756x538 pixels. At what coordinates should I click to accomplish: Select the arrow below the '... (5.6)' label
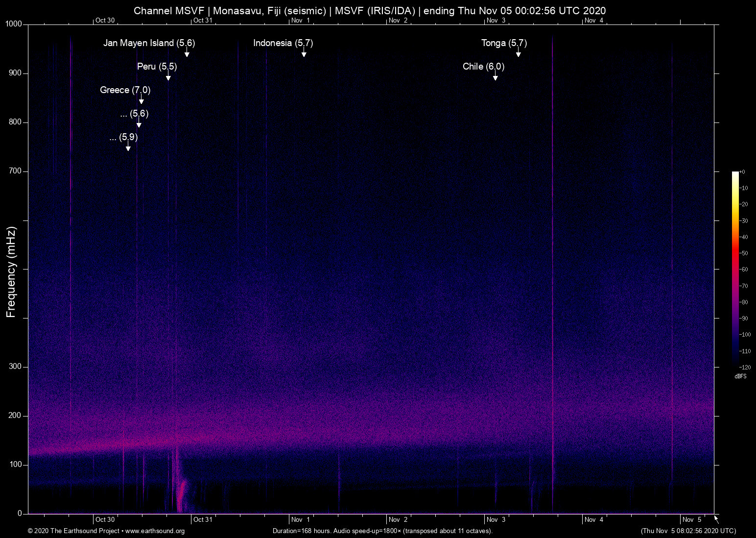tap(139, 124)
